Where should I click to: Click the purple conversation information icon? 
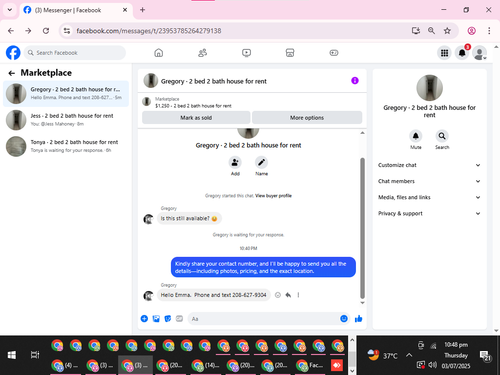[355, 81]
